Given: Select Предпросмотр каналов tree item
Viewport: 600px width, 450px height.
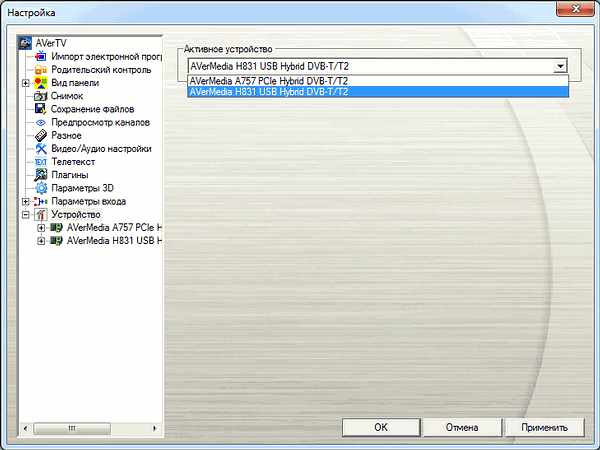Looking at the screenshot, I should (x=100, y=122).
